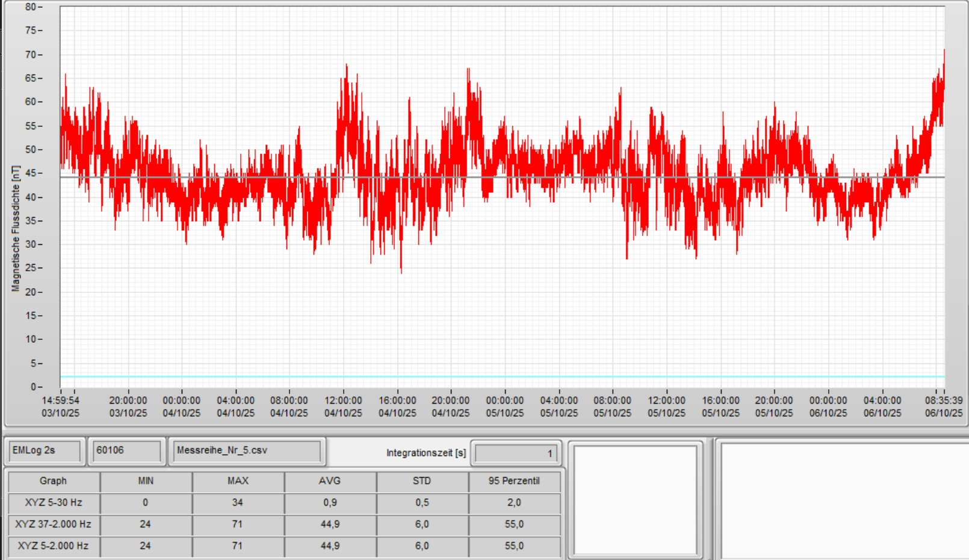Click the 80 tick on the Y axis
Viewport: 969px width, 560px height.
[x=31, y=7]
